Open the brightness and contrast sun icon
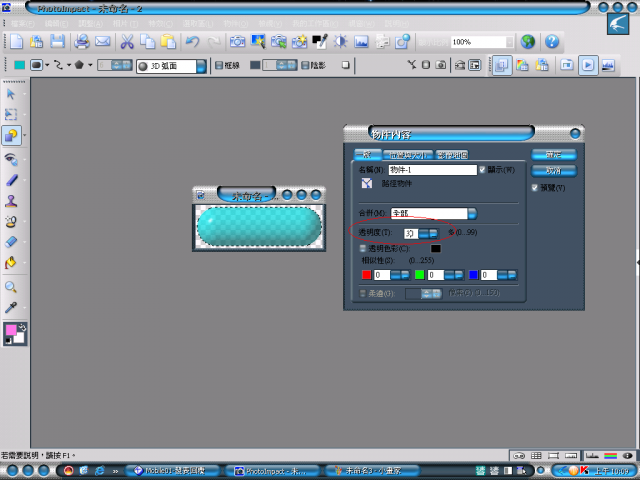Image resolution: width=640 pixels, height=480 pixels. pos(340,42)
